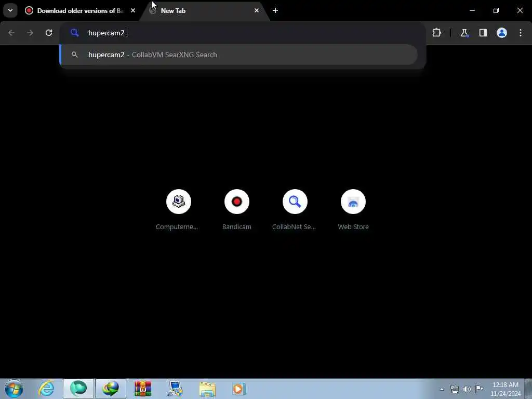532x399 pixels.
Task: Toggle the side panel
Action: (x=483, y=33)
